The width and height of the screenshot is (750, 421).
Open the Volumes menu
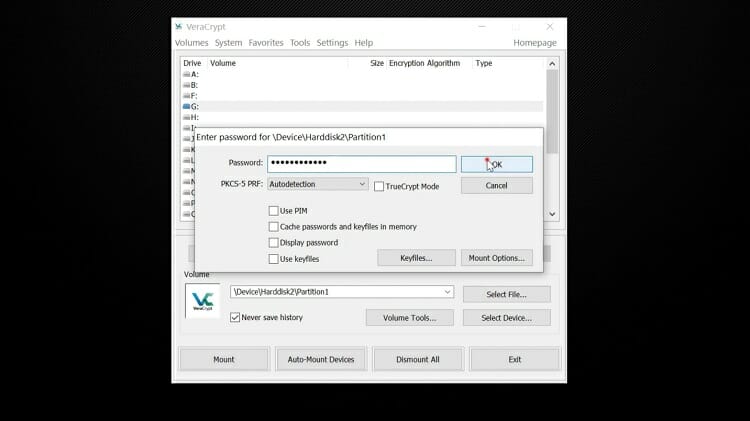192,43
